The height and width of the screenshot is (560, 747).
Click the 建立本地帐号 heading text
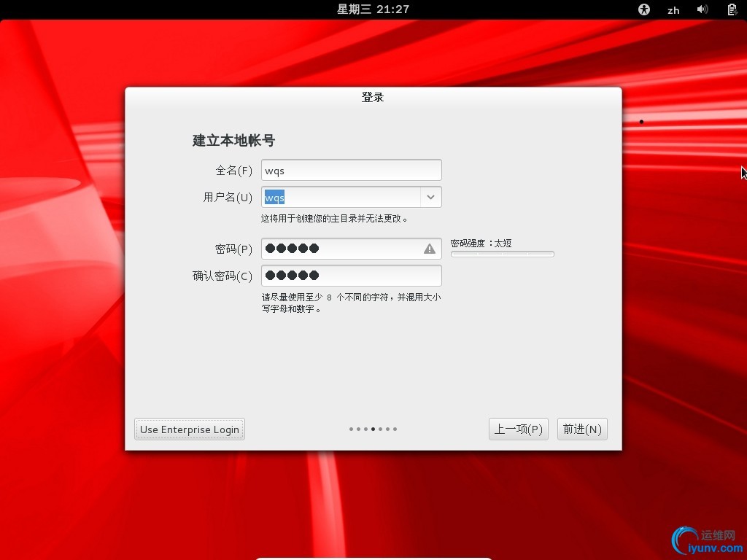point(233,141)
